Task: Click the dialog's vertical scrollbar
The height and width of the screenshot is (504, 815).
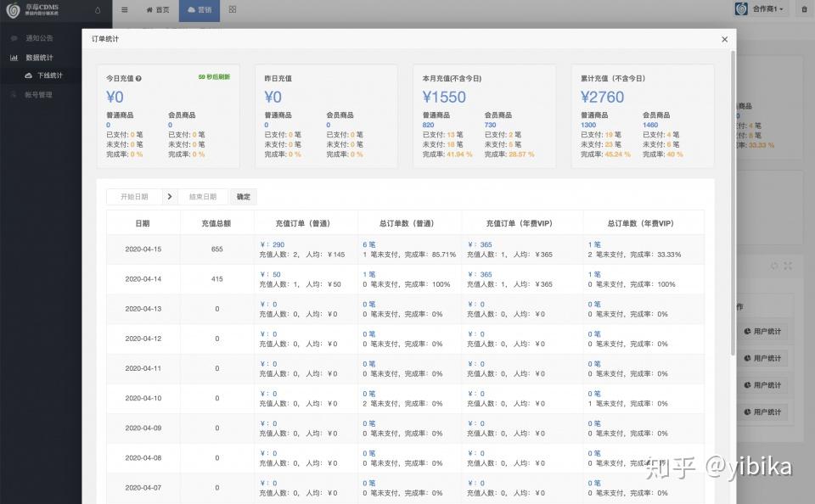Action: coord(733,204)
